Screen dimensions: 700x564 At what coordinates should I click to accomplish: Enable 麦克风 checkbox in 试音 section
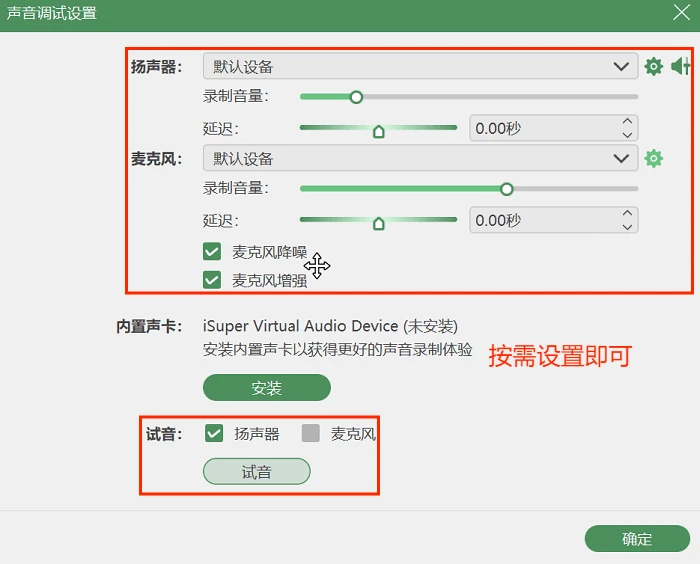click(x=311, y=433)
